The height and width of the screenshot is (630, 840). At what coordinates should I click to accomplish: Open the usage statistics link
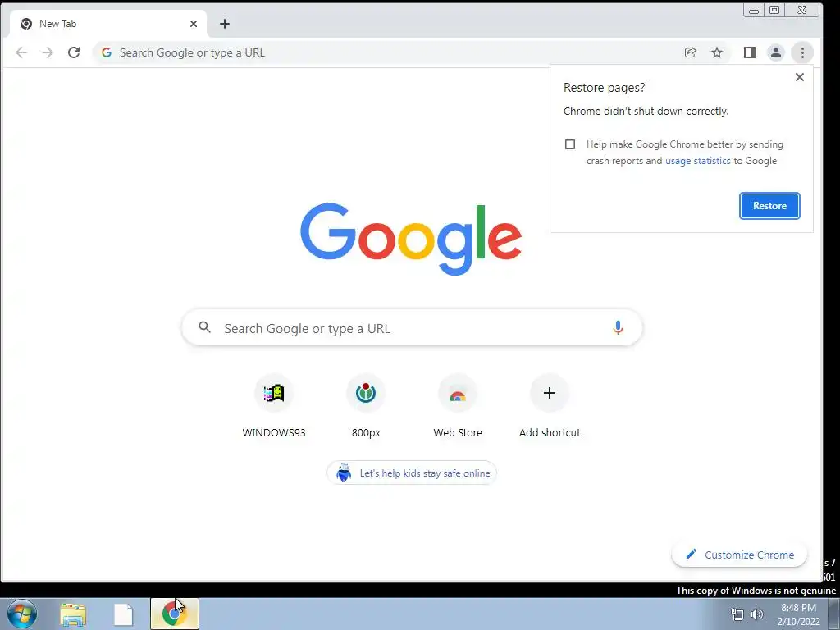(x=697, y=161)
